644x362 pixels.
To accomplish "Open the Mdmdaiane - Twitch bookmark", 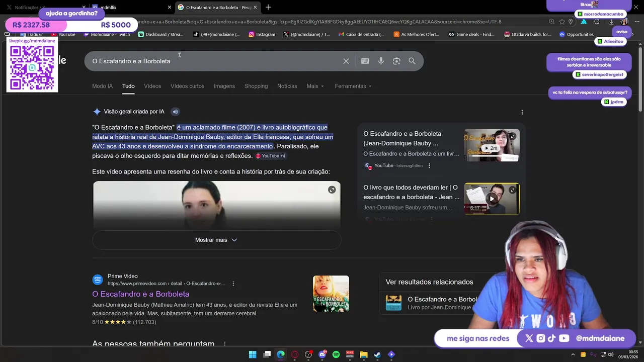I will pos(107,35).
